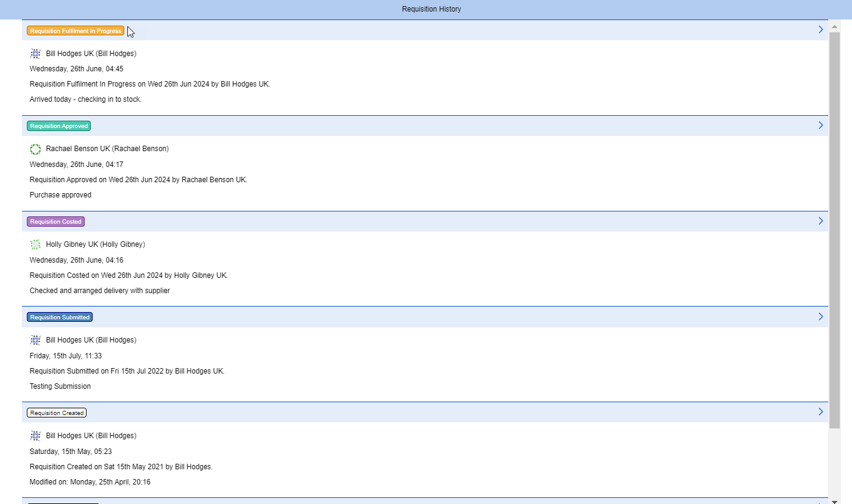Click the white Requisition Created badge
852x504 pixels.
click(x=57, y=413)
